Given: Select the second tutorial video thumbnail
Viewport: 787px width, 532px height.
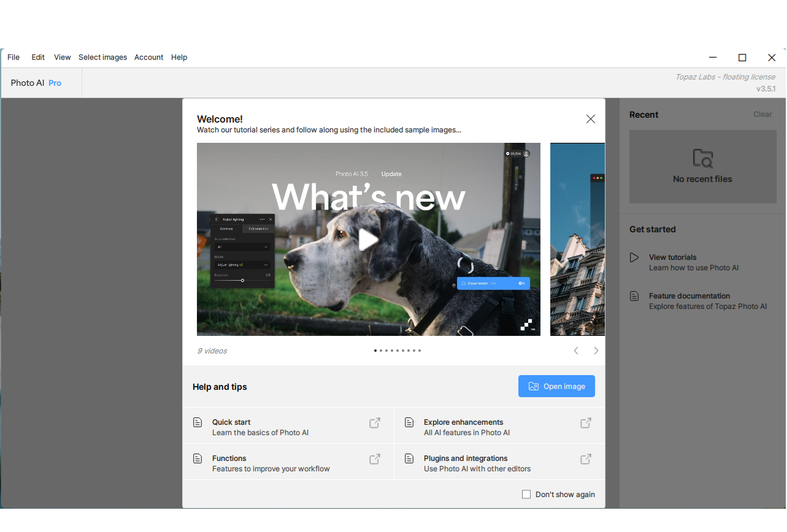Looking at the screenshot, I should pyautogui.click(x=577, y=239).
